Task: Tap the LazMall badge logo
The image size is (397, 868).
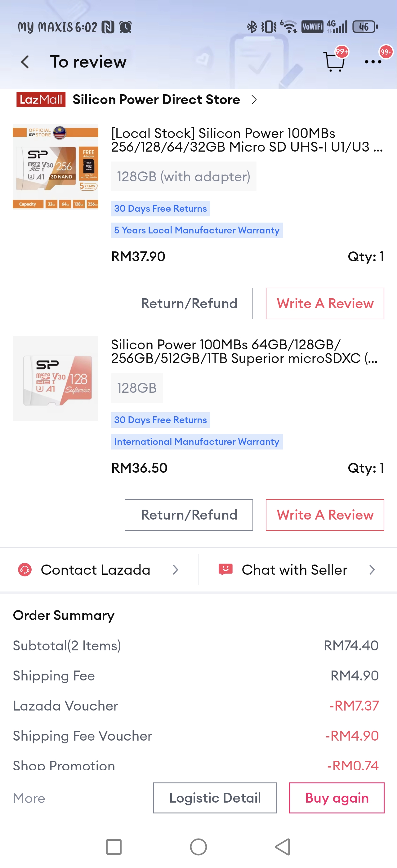Action: pyautogui.click(x=41, y=100)
